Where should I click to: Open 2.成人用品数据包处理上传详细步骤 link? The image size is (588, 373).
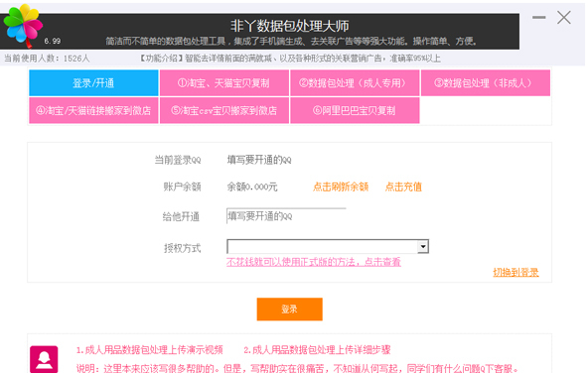coord(317,350)
